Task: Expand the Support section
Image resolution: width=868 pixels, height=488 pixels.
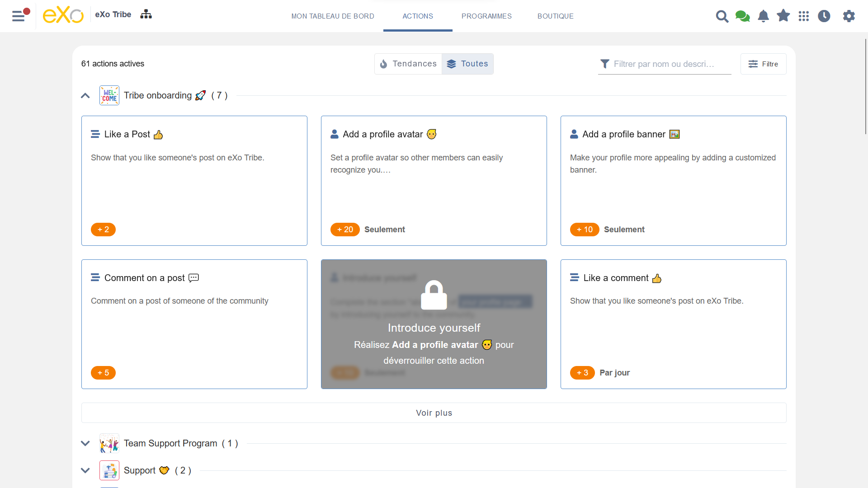Action: point(85,470)
